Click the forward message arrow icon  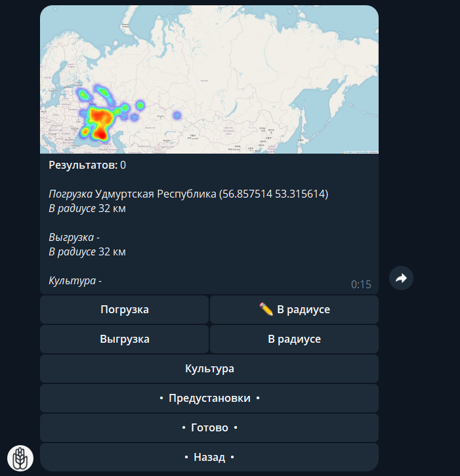click(401, 278)
